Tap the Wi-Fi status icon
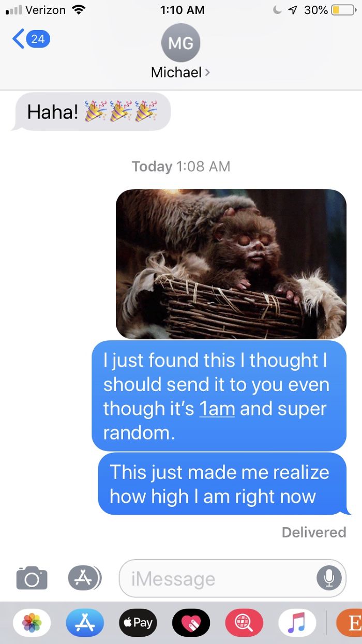This screenshot has width=362, height=644. [x=78, y=10]
